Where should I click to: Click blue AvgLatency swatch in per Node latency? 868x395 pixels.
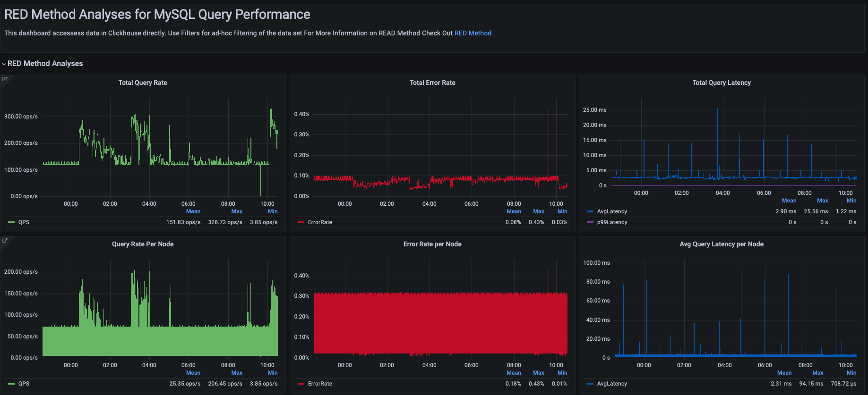click(590, 384)
